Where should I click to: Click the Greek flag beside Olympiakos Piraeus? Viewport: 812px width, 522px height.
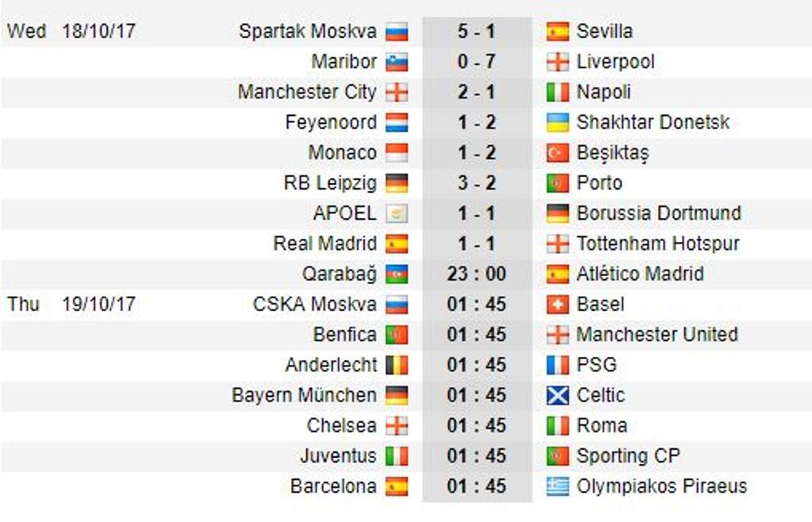coord(557,486)
